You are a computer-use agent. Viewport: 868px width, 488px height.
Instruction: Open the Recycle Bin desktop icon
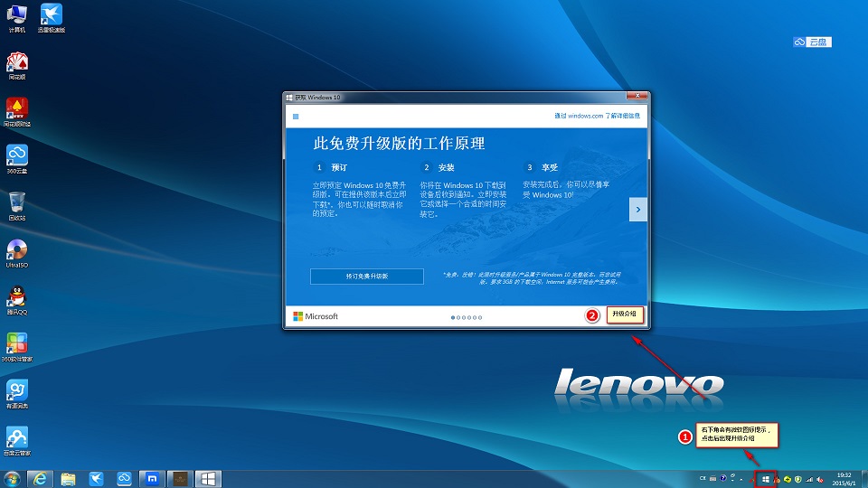[17, 206]
